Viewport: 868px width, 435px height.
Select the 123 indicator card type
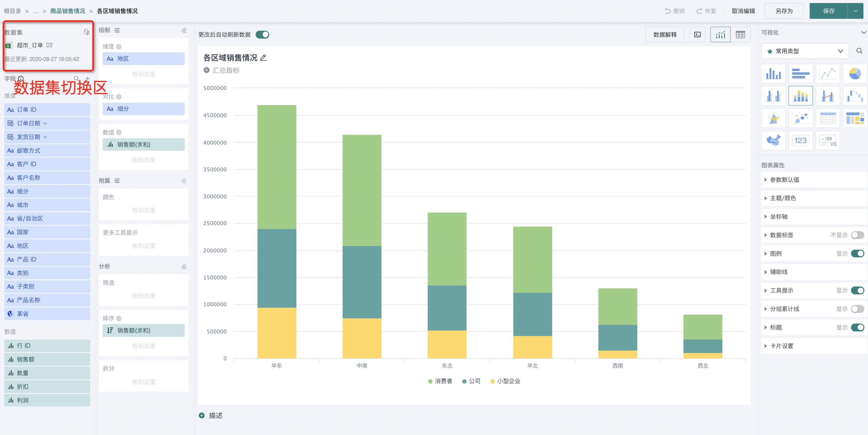[x=800, y=140]
